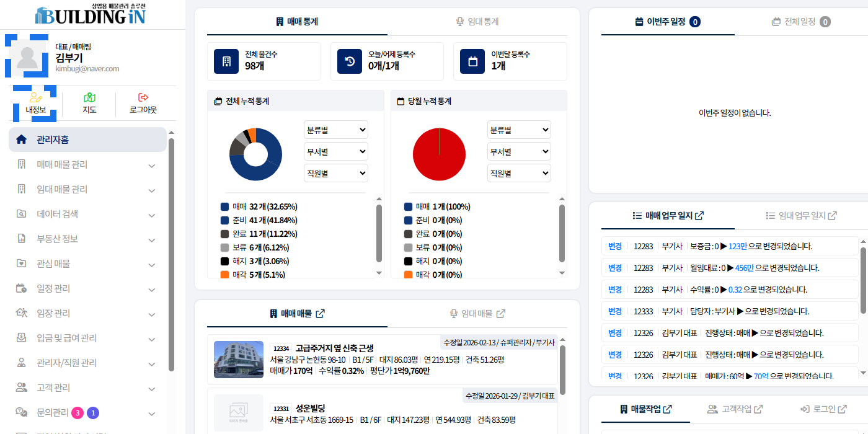Viewport: 868px width, 434px height.
Task: Click the 로그아웃 logout icon
Action: 143,97
